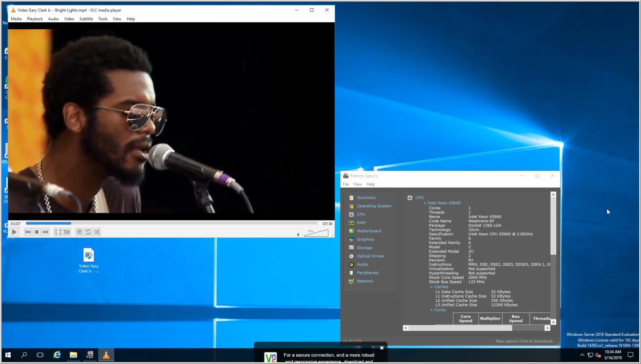
Task: Toggle the VLC playlist view
Action: pos(79,232)
